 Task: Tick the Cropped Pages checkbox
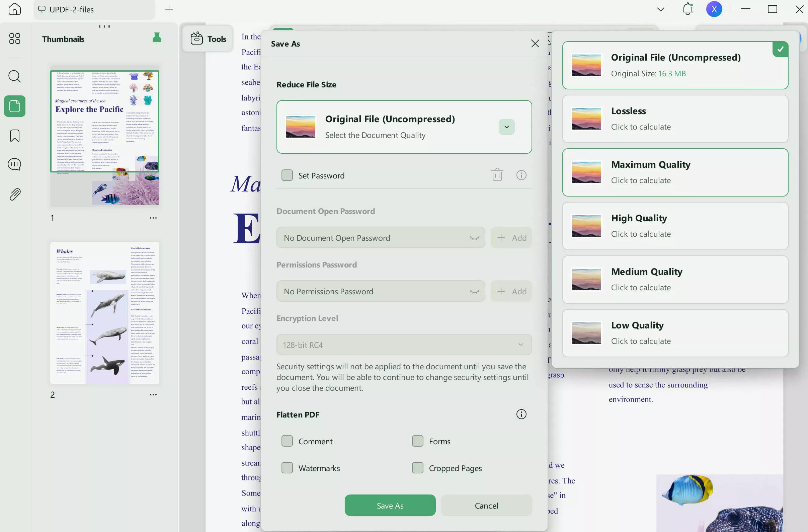click(x=418, y=468)
